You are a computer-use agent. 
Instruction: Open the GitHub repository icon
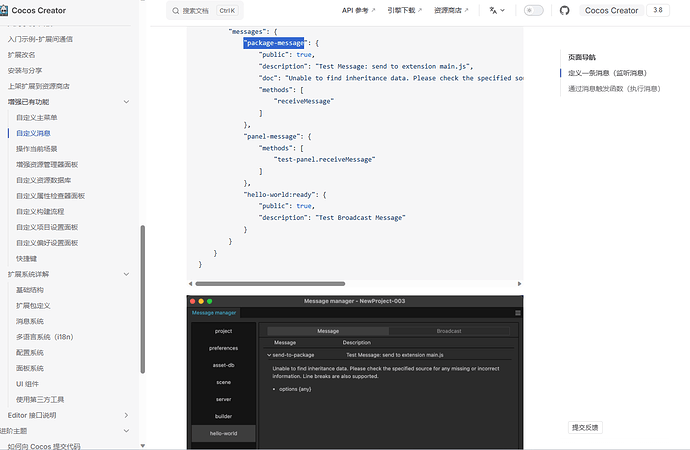[564, 11]
